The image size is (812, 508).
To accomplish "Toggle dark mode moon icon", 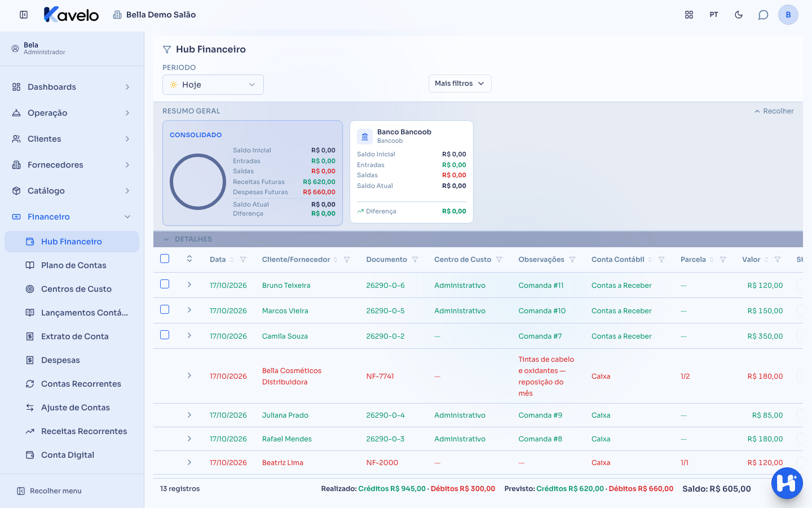I will pos(739,15).
